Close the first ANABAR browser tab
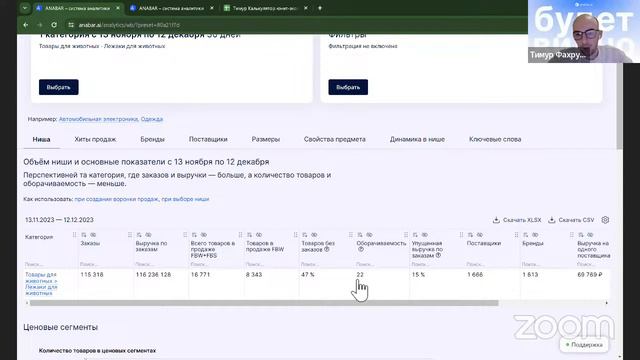This screenshot has width=640, height=360. [118, 8]
